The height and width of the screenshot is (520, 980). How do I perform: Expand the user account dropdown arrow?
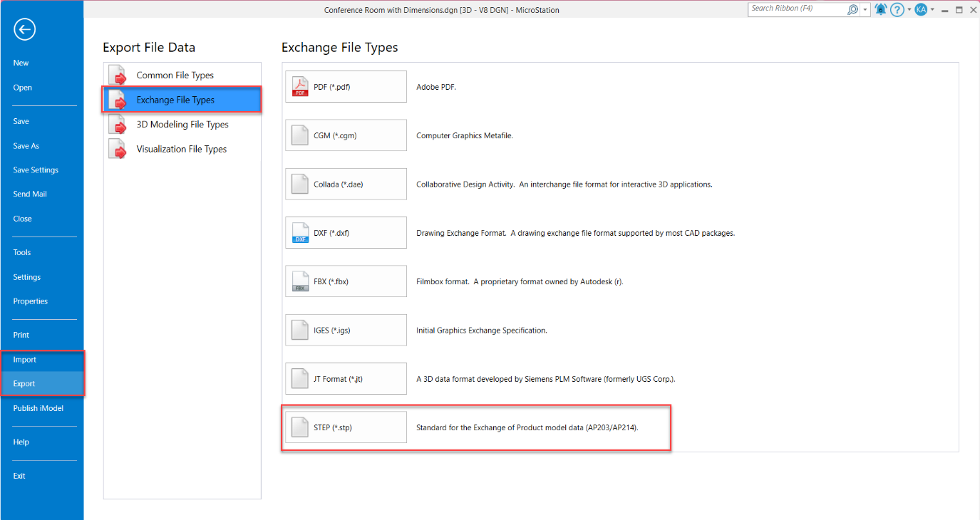tap(932, 9)
